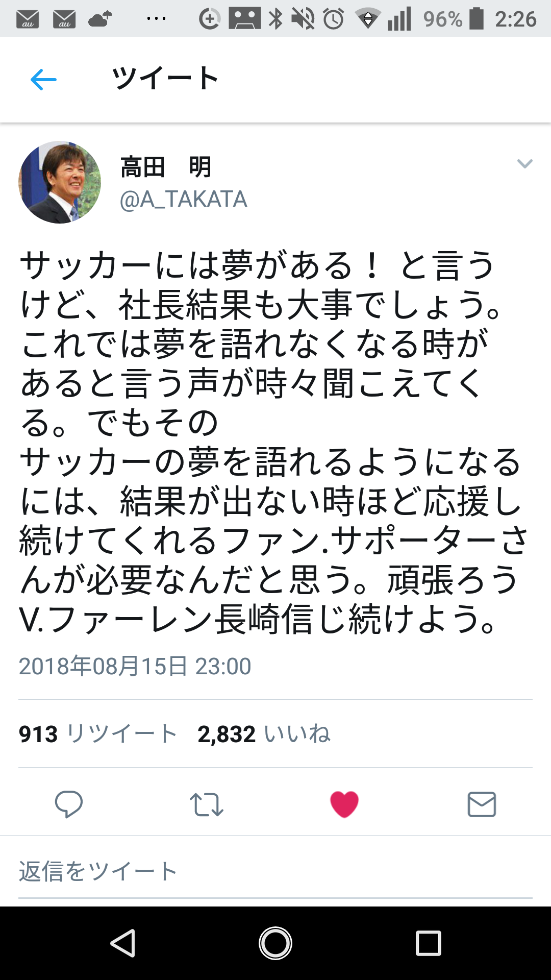This screenshot has height=980, width=551.
Task: View the 913 retweets list
Action: click(x=98, y=734)
